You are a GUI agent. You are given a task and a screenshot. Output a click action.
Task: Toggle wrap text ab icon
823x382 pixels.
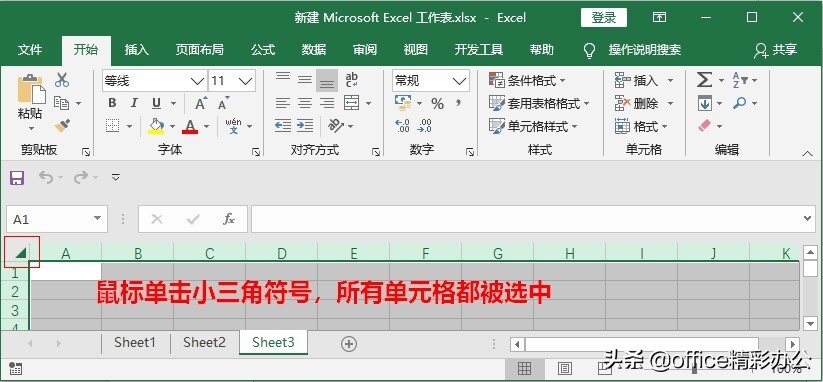tap(352, 80)
